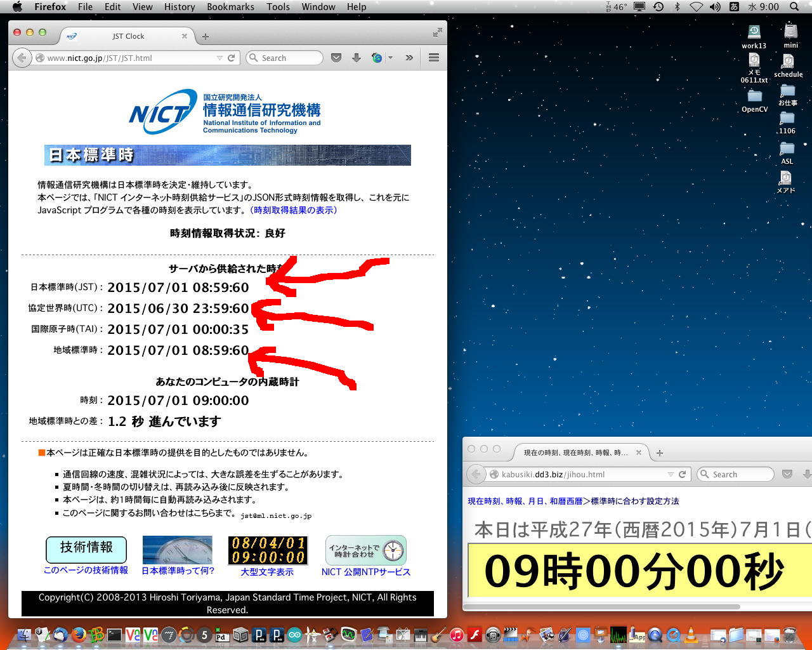Open the このページの技術情報 link
The height and width of the screenshot is (650, 812).
click(x=86, y=570)
